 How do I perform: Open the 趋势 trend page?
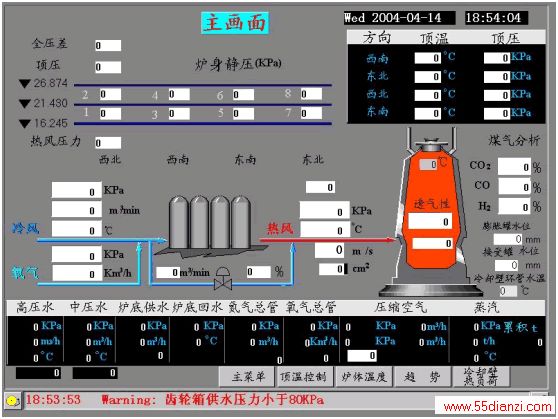pos(422,377)
